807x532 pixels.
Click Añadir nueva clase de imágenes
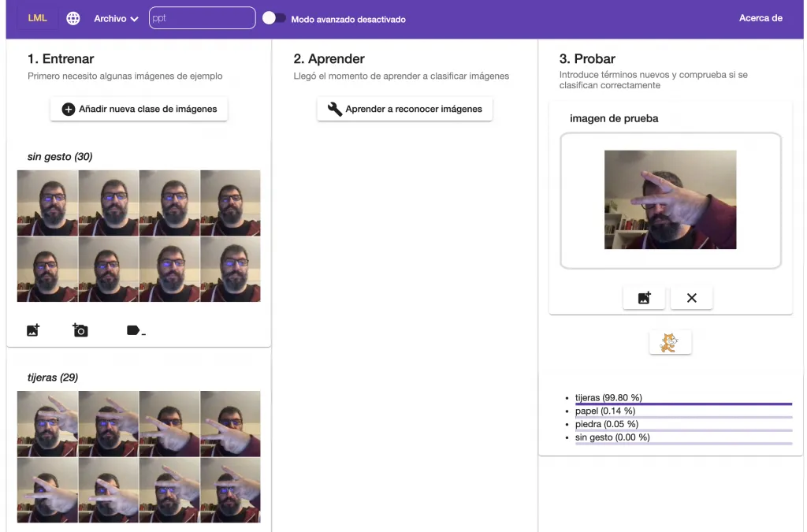pos(139,109)
